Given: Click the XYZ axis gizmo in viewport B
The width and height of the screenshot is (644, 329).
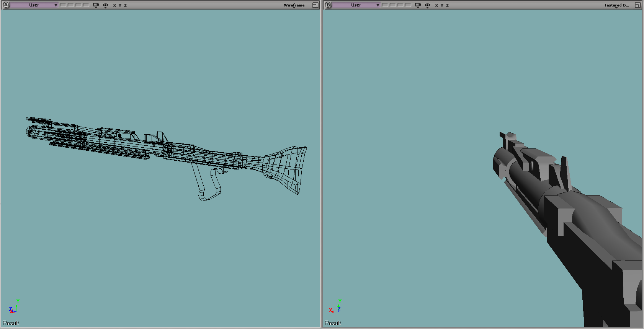Looking at the screenshot, I should tap(335, 306).
